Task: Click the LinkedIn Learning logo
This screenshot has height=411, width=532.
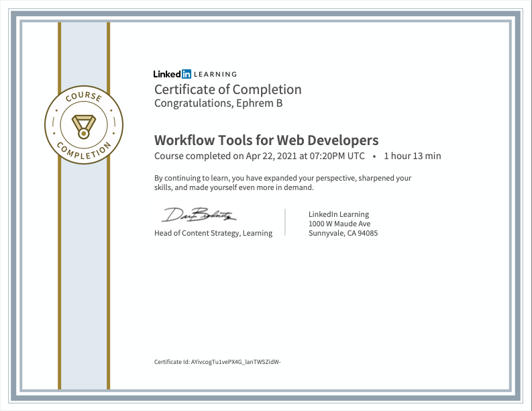Action: coord(195,74)
